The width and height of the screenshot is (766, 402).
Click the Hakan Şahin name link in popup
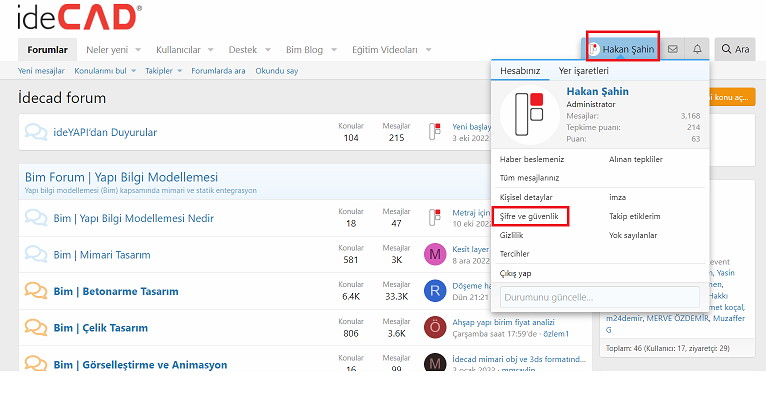tap(597, 91)
